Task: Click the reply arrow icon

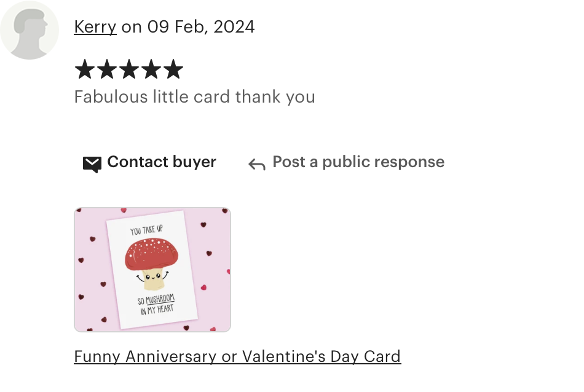Action: coord(257,164)
